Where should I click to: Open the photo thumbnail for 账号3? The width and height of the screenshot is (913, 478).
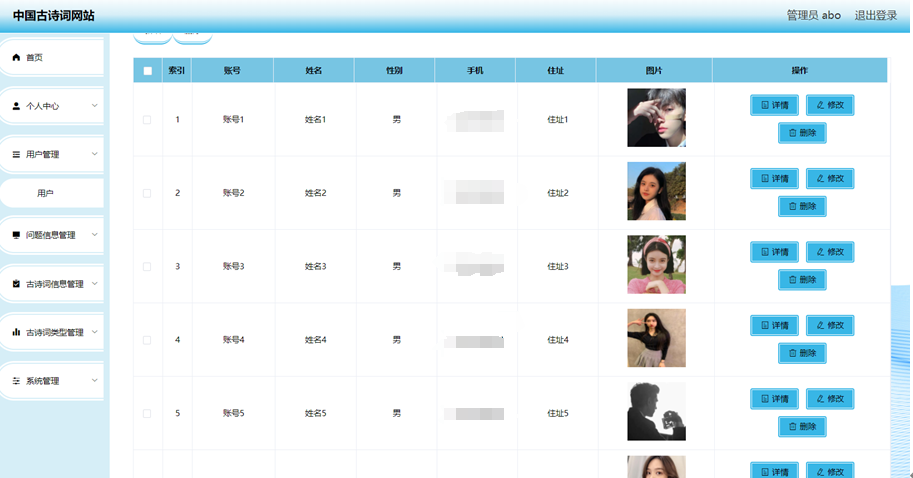coord(656,264)
